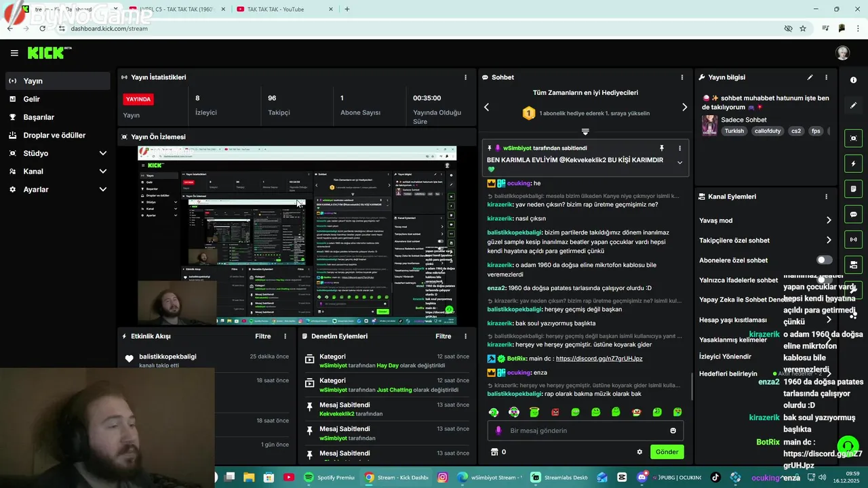Pick the first emote in the emote row
Screen dimensions: 868x488
(494, 412)
